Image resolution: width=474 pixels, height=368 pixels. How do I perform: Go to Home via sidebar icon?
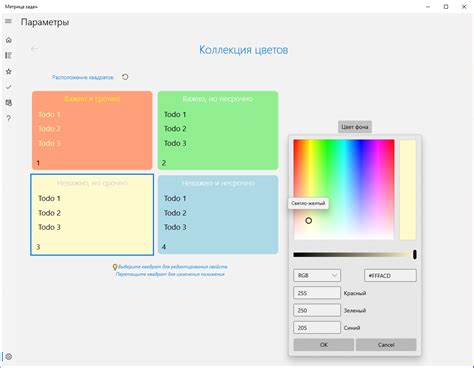point(9,40)
